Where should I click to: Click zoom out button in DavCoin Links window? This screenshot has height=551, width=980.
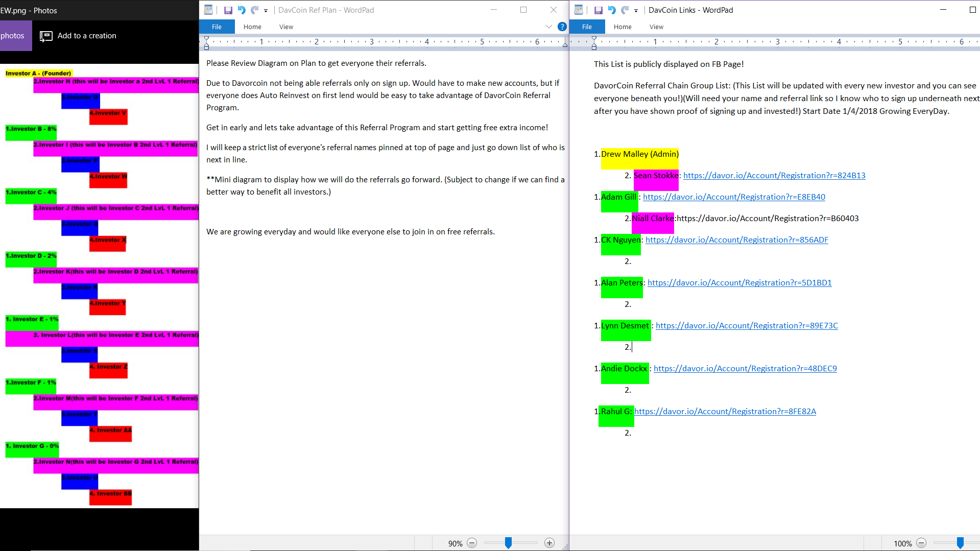[921, 543]
